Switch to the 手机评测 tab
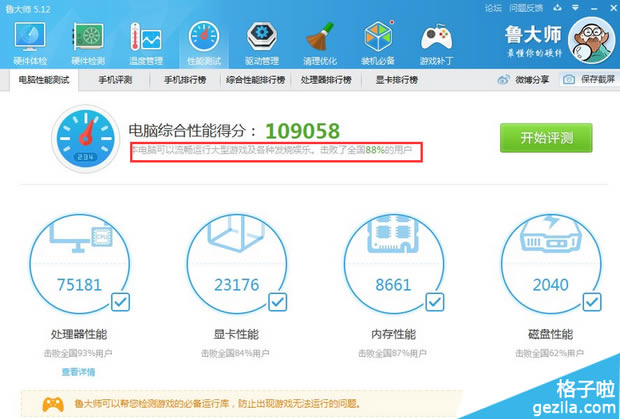Screen dimensions: 620x419 [x=115, y=80]
